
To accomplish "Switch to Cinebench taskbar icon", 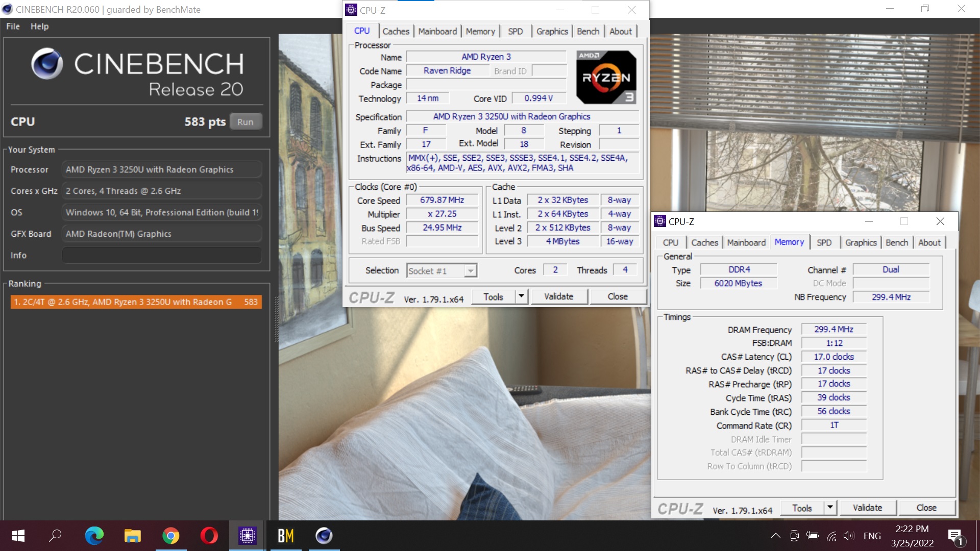I will [324, 536].
